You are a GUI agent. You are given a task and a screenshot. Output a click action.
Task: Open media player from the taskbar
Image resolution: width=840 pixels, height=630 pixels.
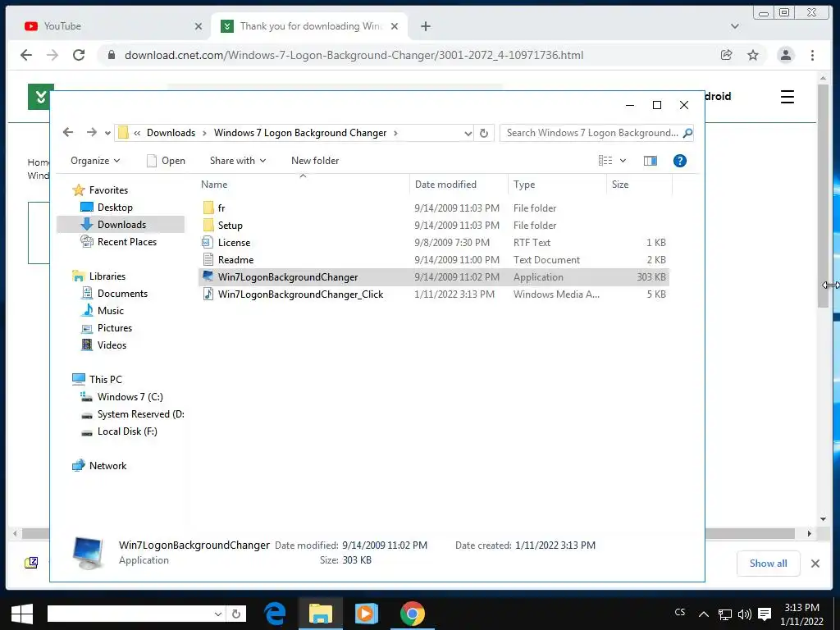pyautogui.click(x=366, y=614)
